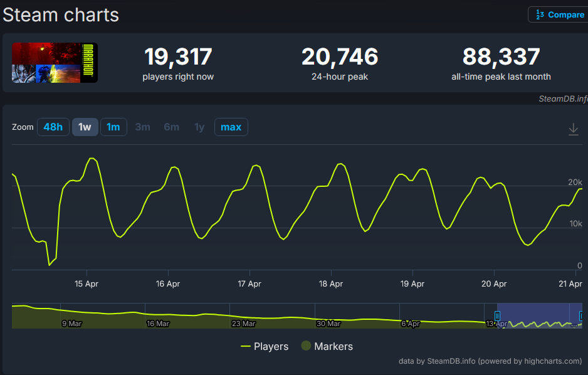Click the 16 Mar navigator label
The width and height of the screenshot is (588, 375).
(x=158, y=323)
